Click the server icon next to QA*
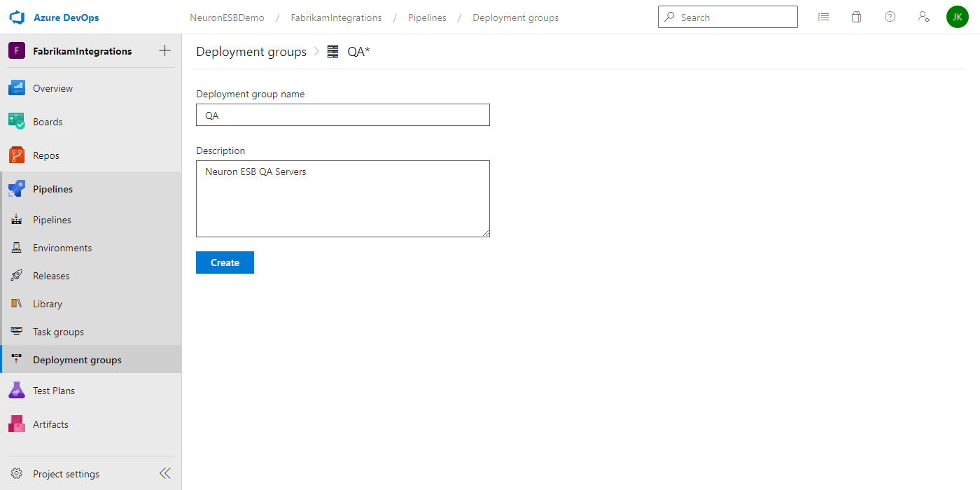Image resolution: width=980 pixels, height=490 pixels. pos(333,52)
